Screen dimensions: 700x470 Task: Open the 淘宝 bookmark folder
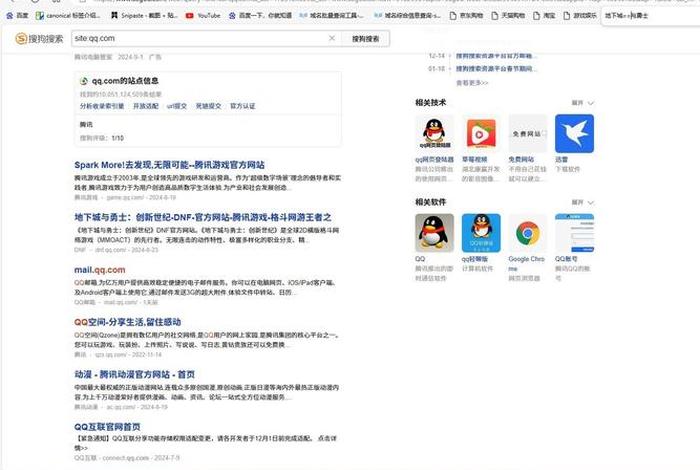tap(544, 16)
